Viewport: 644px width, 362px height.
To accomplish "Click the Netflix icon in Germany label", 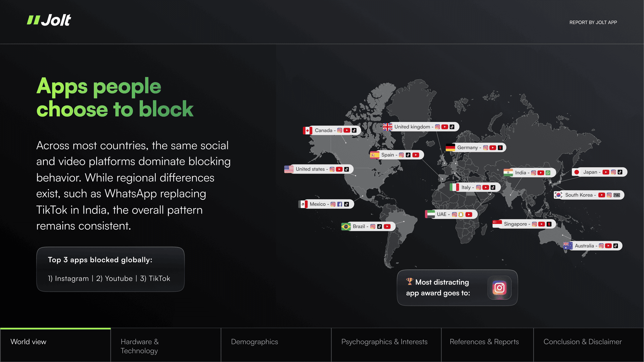I will point(500,148).
